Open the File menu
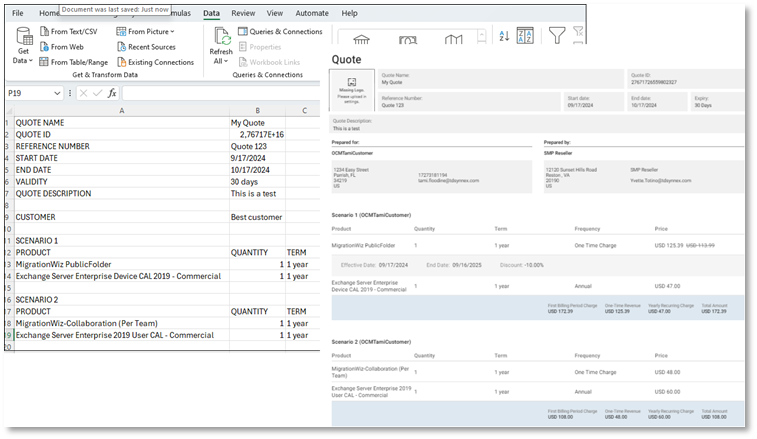Image resolution: width=757 pixels, height=439 pixels. (17, 13)
